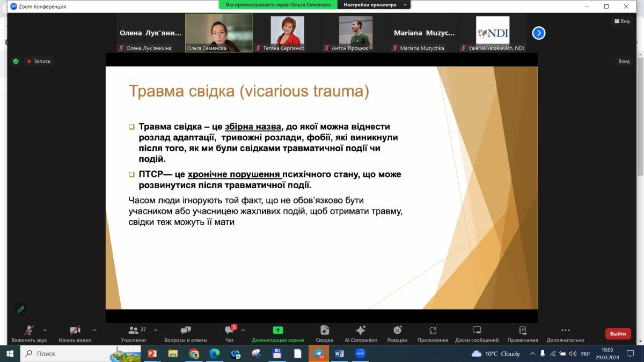Open Microsoft Edge from the taskbar
644x362 pixels.
pyautogui.click(x=215, y=353)
